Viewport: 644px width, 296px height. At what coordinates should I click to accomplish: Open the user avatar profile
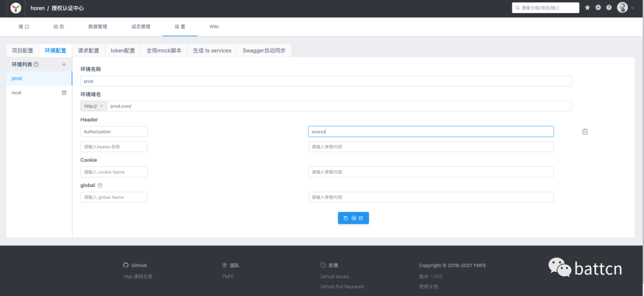click(x=622, y=8)
